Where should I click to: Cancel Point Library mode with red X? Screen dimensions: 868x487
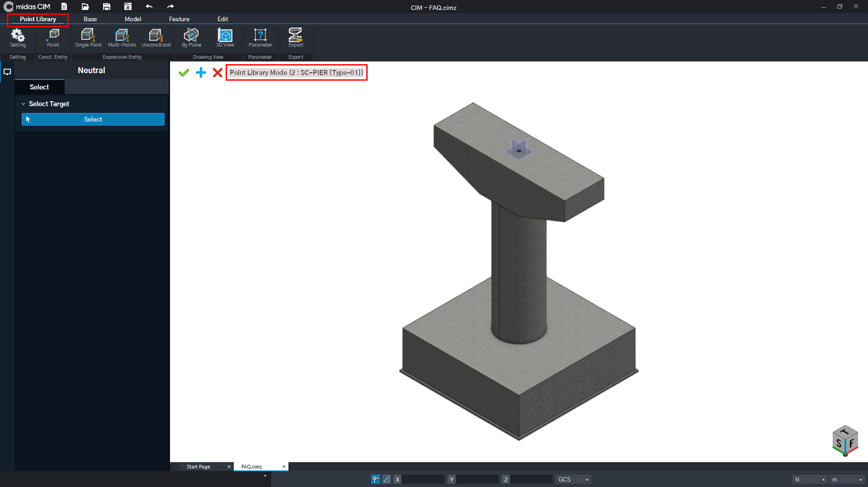(217, 72)
